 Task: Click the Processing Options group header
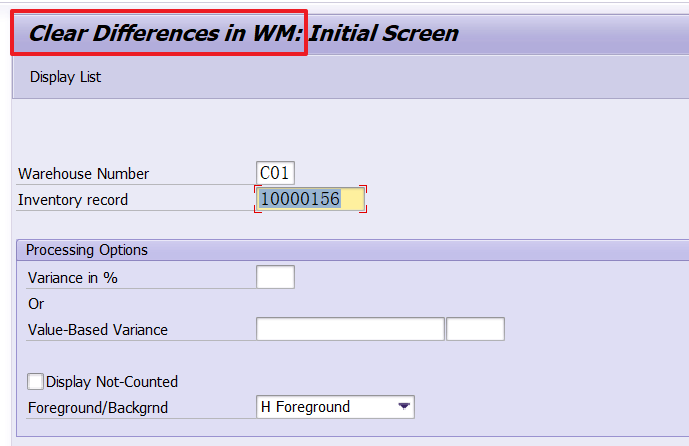(87, 250)
